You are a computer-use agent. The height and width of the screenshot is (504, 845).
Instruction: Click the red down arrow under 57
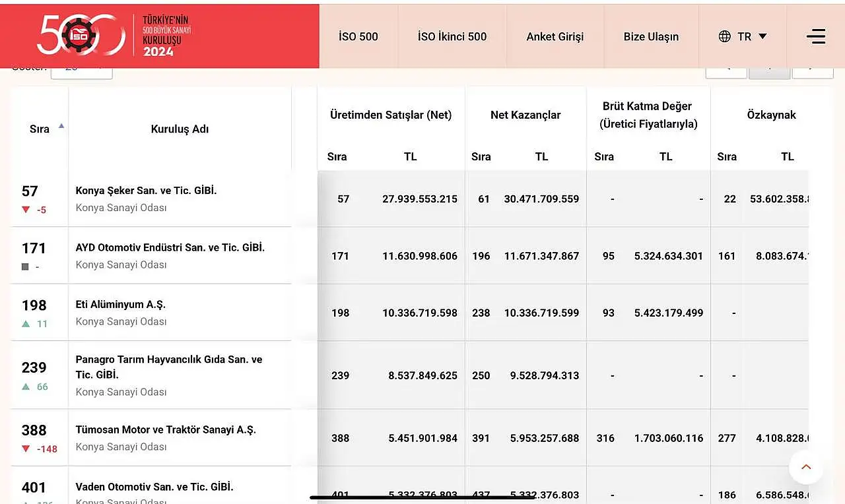tap(26, 210)
